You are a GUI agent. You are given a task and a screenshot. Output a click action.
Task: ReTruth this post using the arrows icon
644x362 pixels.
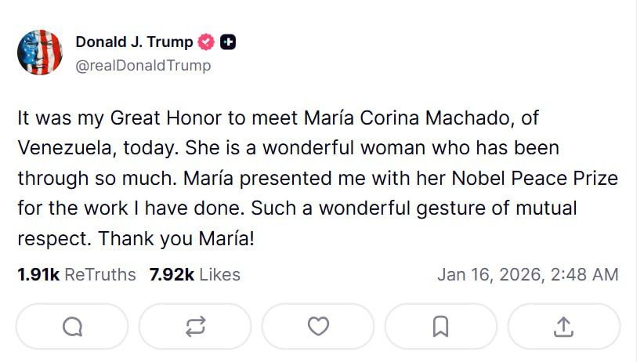195,326
